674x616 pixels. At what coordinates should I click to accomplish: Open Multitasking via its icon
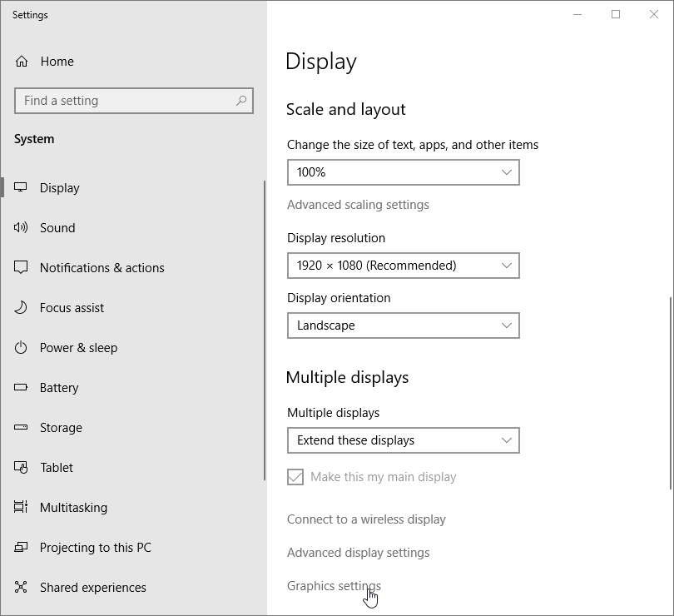tap(22, 508)
